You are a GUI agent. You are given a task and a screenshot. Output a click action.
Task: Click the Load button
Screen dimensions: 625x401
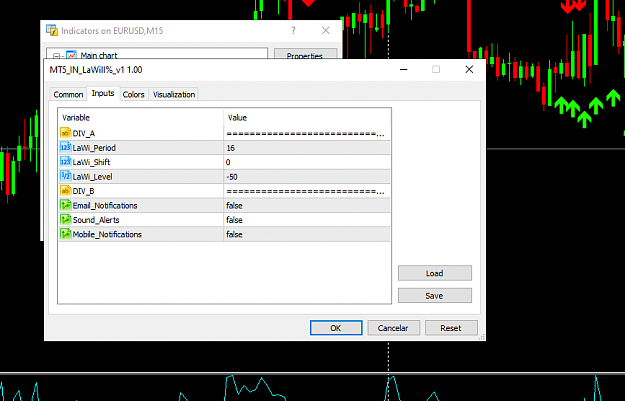(x=434, y=273)
